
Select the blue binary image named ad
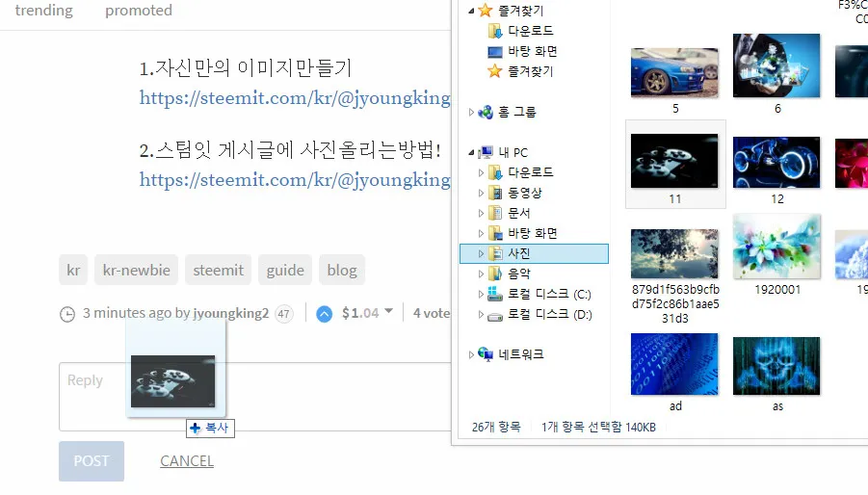pyautogui.click(x=674, y=364)
